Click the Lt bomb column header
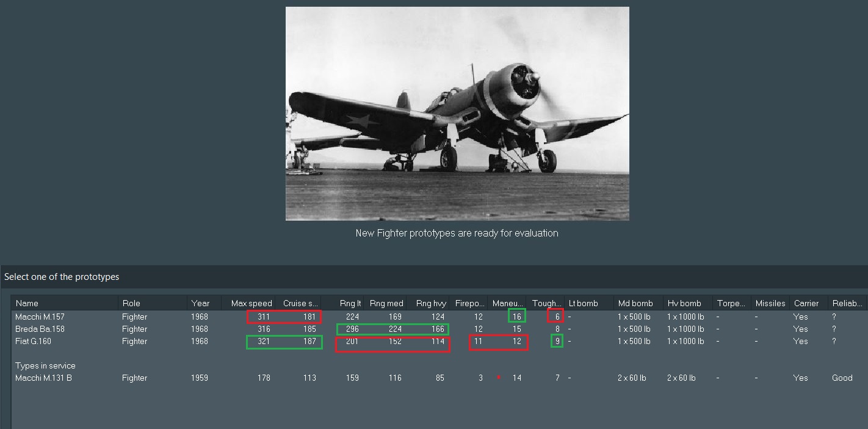The image size is (868, 429). [590, 303]
